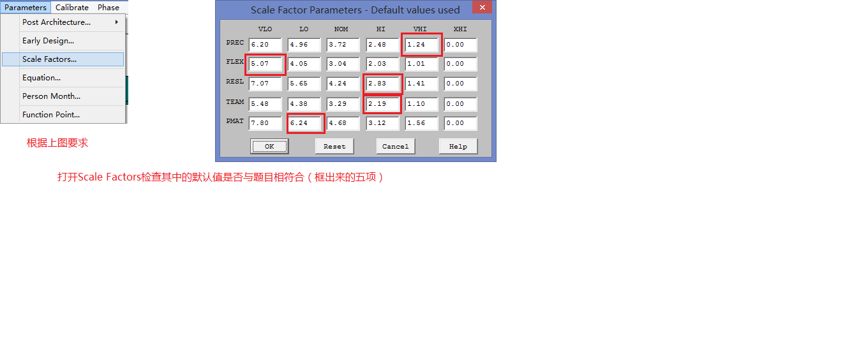The image size is (868, 347).
Task: Click the PMAT row label
Action: click(235, 121)
